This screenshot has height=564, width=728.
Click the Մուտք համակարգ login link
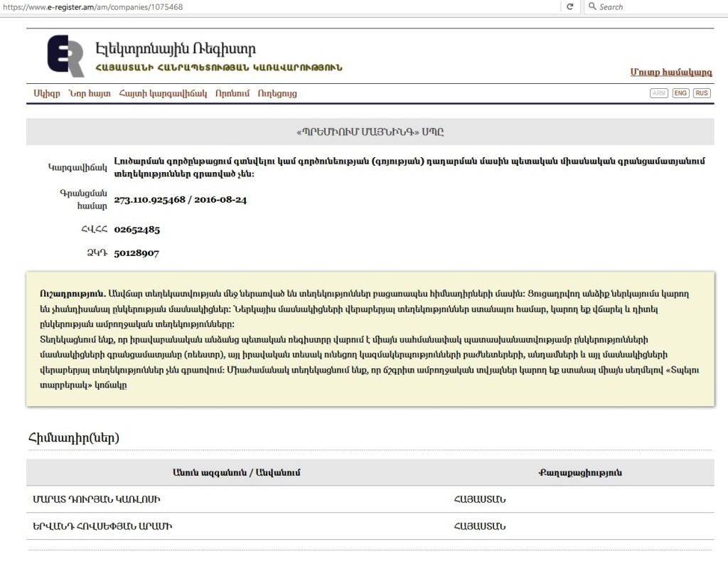671,72
